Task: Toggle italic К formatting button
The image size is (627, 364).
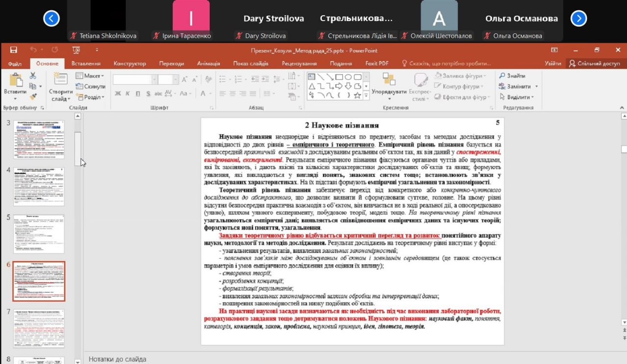Action: [x=127, y=94]
